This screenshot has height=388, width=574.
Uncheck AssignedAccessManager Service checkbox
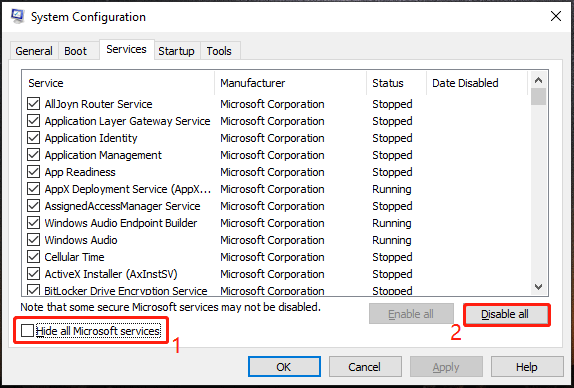(x=33, y=206)
